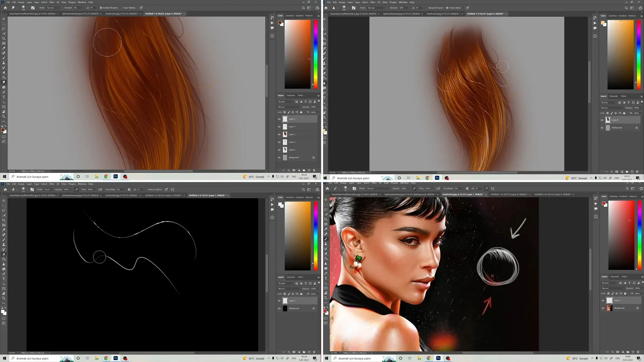644x362 pixels.
Task: Select the Eraser tool in top-left window
Action: (x=4, y=73)
